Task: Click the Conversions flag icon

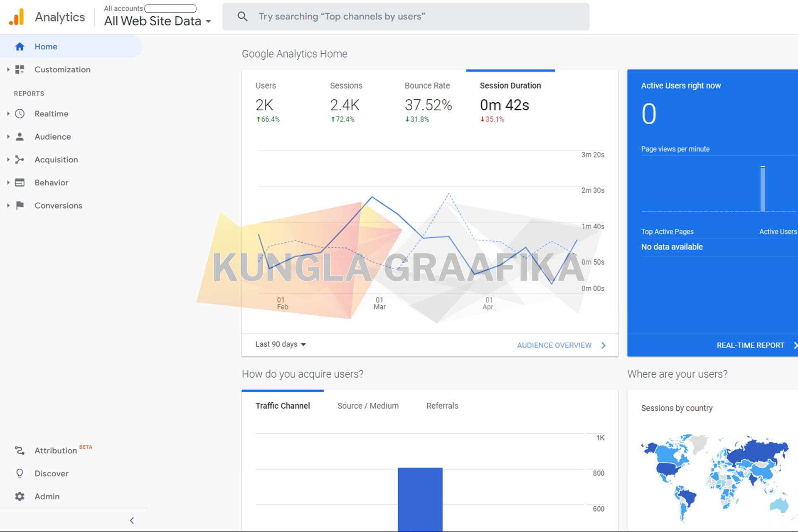Action: click(x=20, y=205)
